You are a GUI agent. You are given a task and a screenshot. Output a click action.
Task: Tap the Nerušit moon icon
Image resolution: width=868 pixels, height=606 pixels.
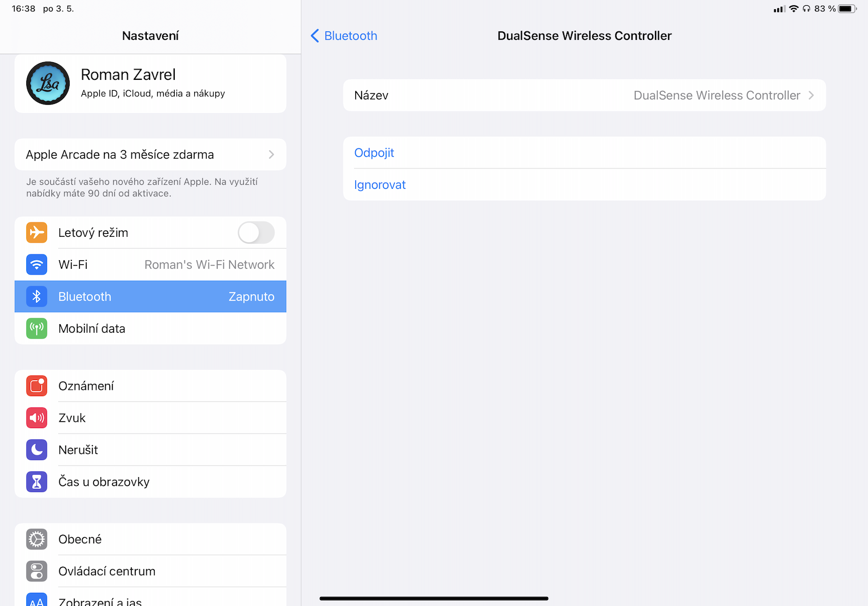coord(37,450)
